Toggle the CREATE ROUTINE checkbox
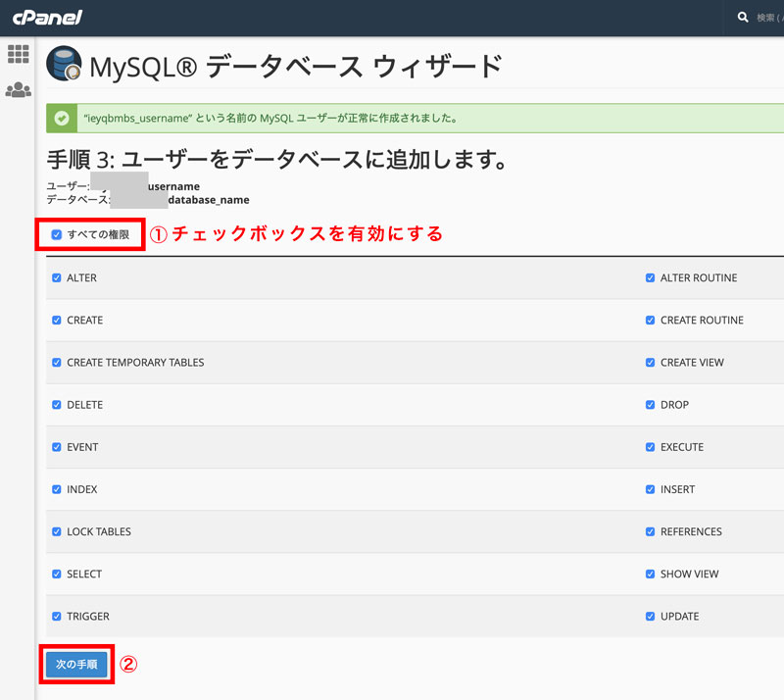 point(650,321)
